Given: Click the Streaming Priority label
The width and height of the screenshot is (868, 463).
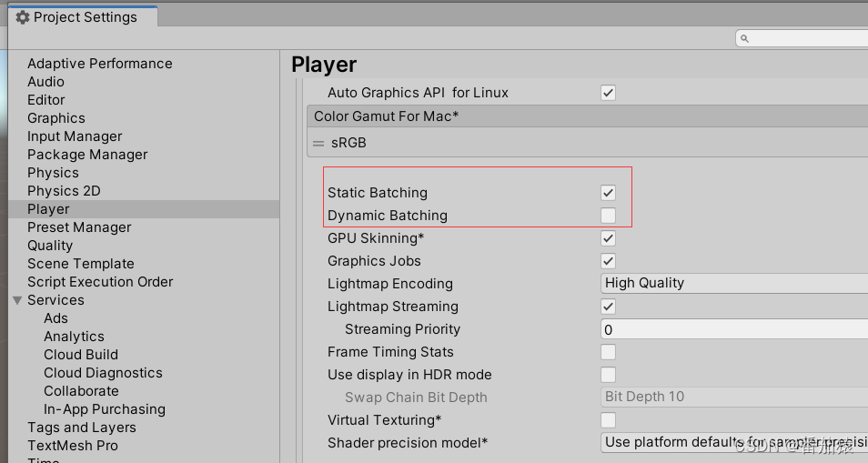Looking at the screenshot, I should pos(402,329).
